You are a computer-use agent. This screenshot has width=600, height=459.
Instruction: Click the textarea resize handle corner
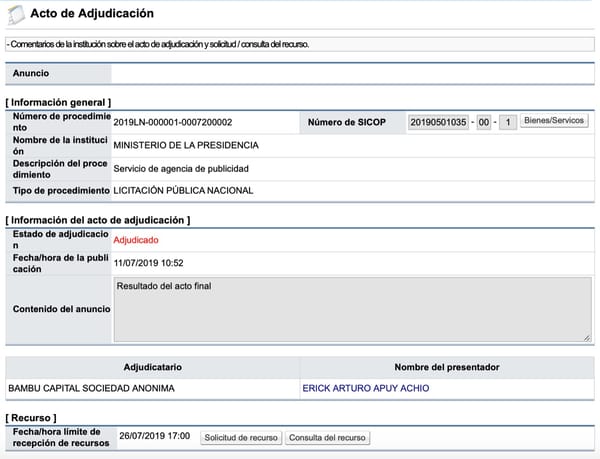pos(587,338)
